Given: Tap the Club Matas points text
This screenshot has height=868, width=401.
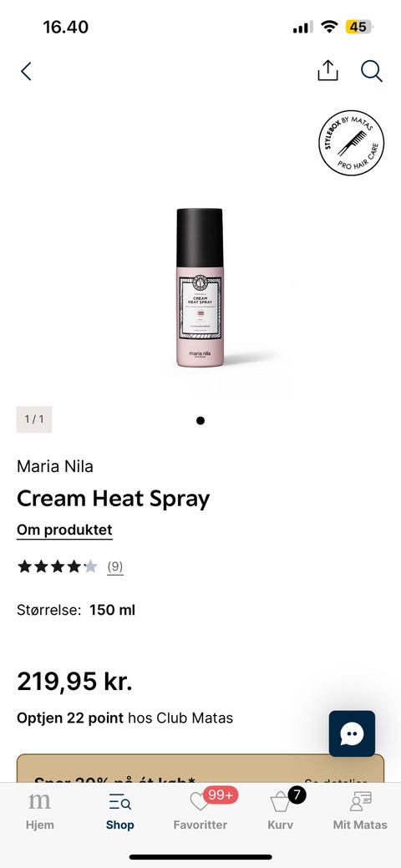Looking at the screenshot, I should pyautogui.click(x=124, y=718).
